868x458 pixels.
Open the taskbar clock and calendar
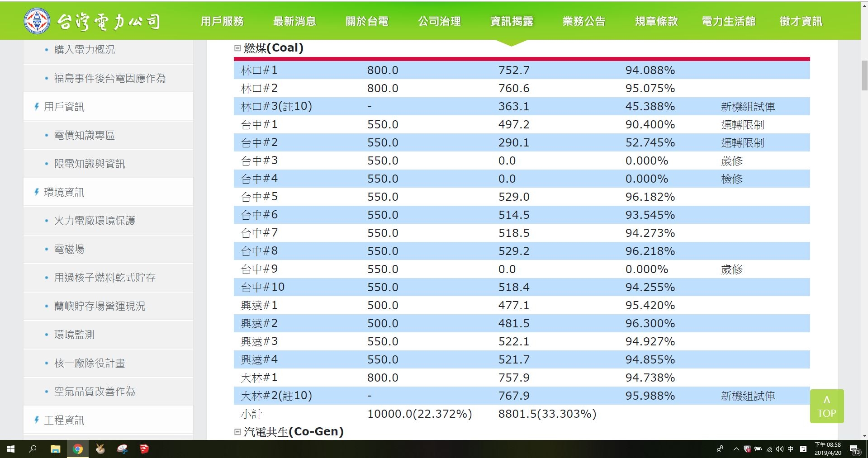click(x=828, y=449)
